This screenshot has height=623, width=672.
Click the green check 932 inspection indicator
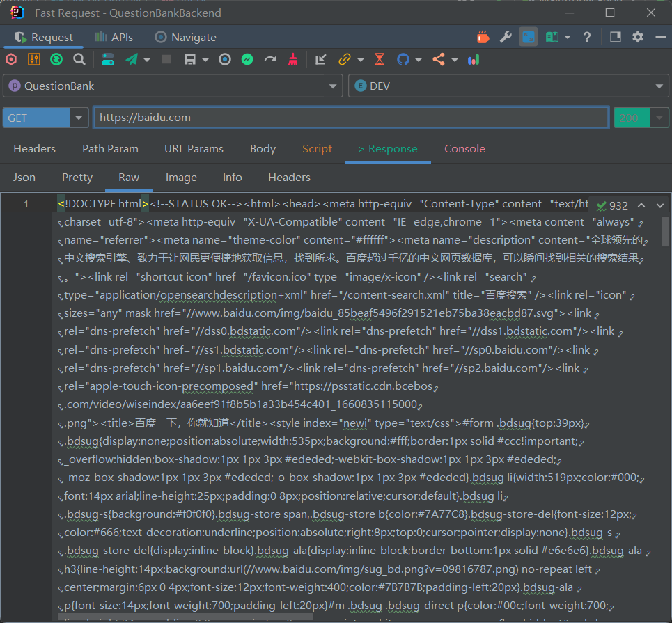612,205
